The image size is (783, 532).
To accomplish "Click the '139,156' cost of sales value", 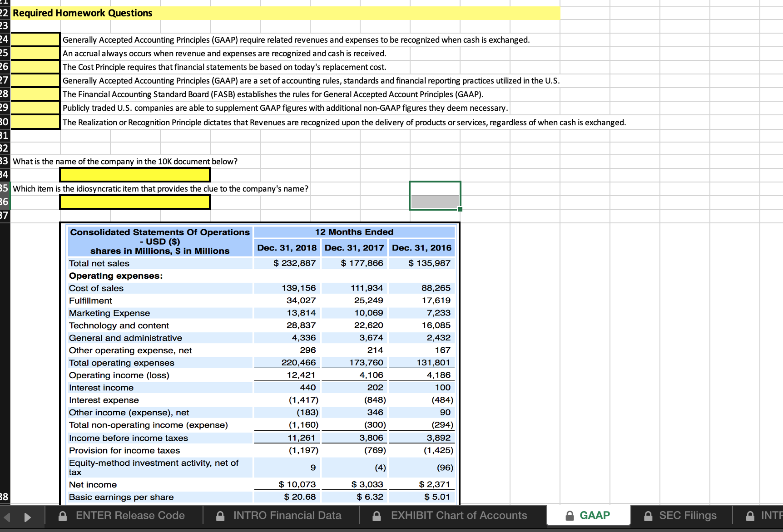I will (x=298, y=288).
